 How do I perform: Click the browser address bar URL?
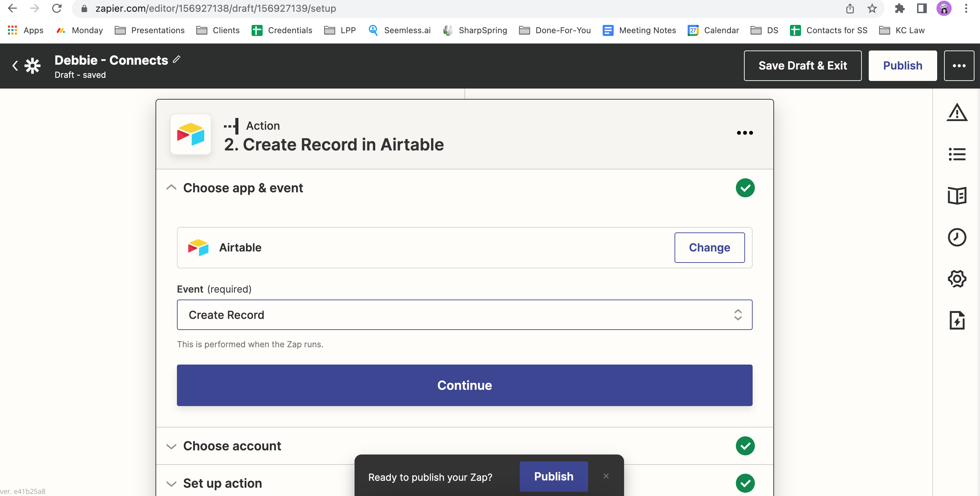pos(215,8)
